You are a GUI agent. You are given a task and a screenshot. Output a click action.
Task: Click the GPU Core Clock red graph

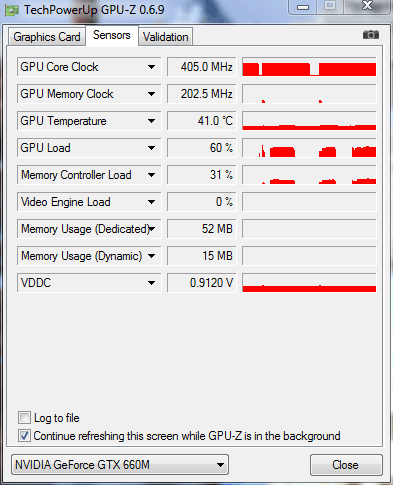(309, 67)
